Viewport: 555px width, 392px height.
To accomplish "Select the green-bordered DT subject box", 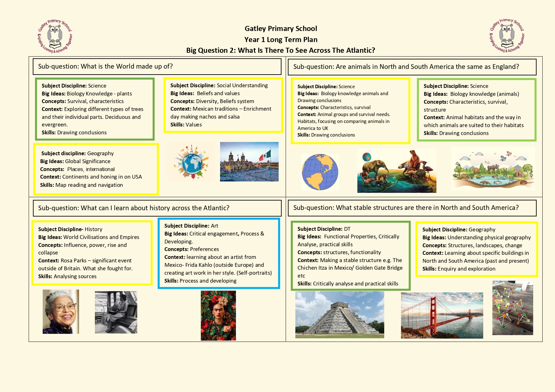I will pos(350,256).
